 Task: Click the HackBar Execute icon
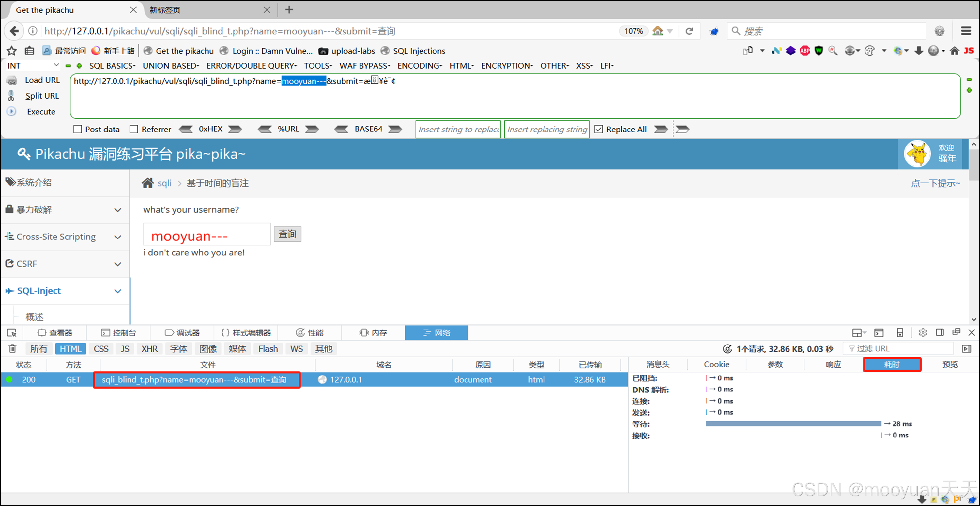coord(11,112)
